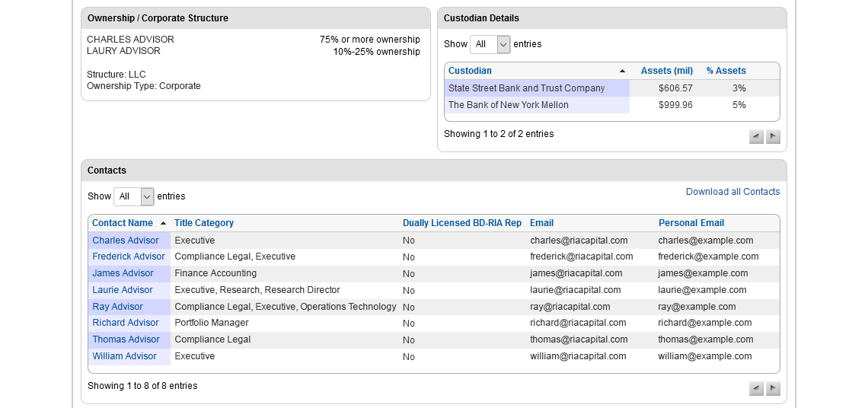This screenshot has width=868, height=408.
Task: Sort by Dually Licensed BD-RIA Rep
Action: pyautogui.click(x=461, y=223)
